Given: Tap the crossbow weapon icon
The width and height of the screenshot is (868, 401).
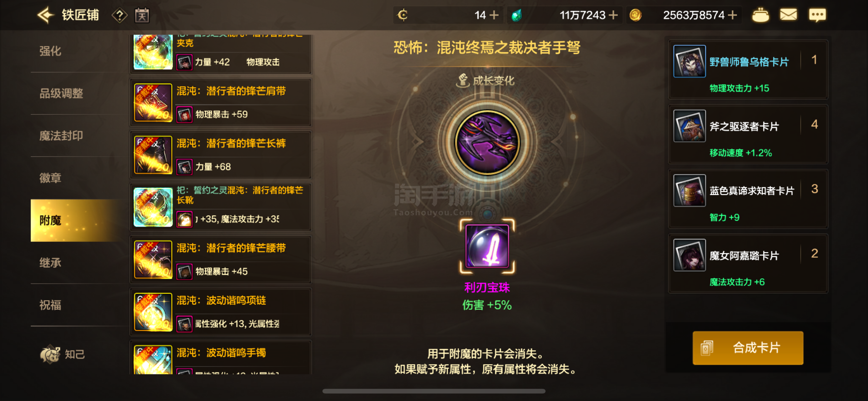Looking at the screenshot, I should 487,143.
